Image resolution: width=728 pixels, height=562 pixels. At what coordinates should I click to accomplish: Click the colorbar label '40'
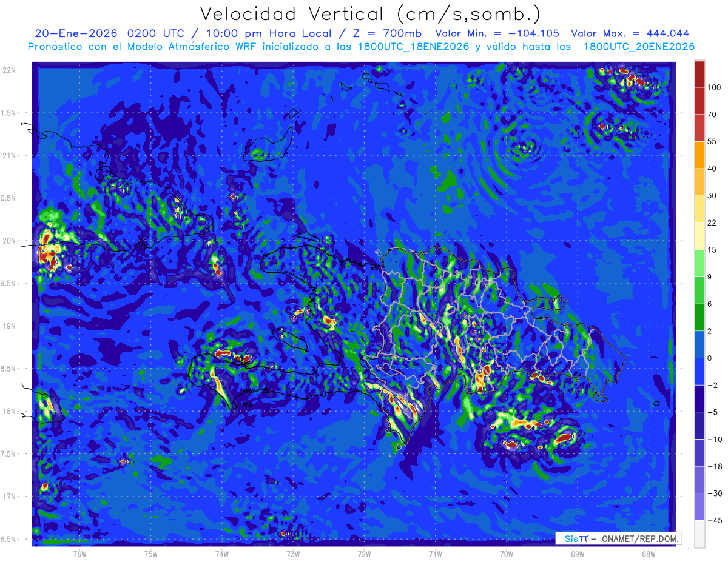[712, 169]
